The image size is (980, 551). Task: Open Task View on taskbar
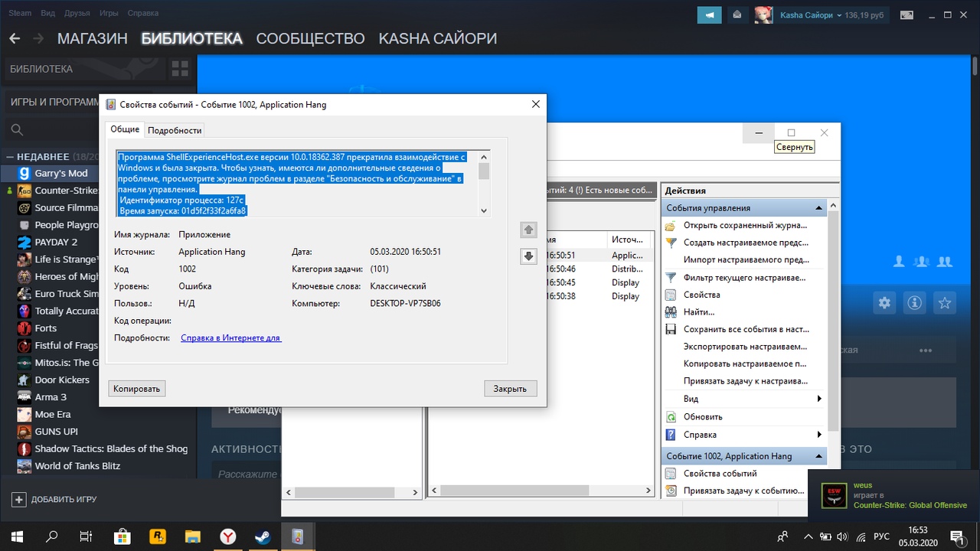[x=87, y=536]
